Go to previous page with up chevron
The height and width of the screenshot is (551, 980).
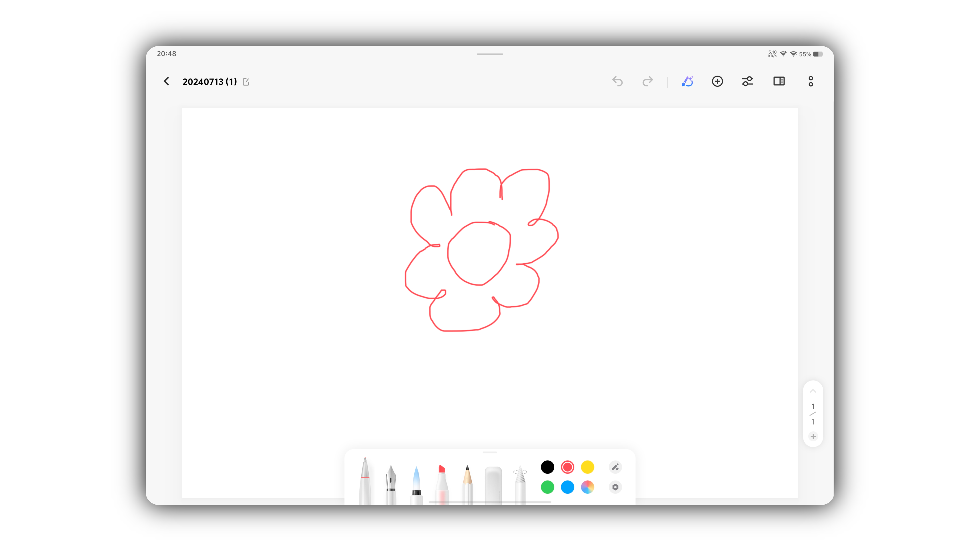click(x=813, y=391)
